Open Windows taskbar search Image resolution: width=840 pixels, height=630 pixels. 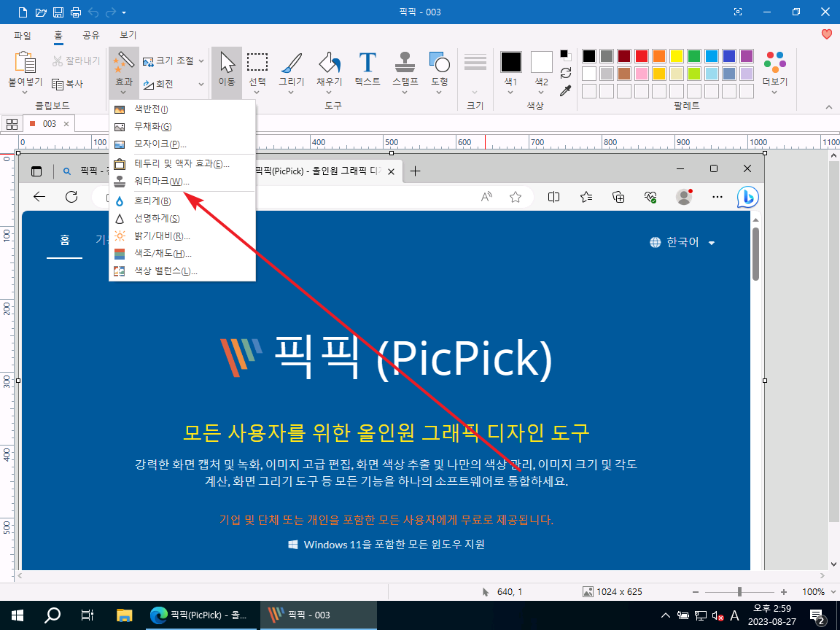(x=52, y=615)
